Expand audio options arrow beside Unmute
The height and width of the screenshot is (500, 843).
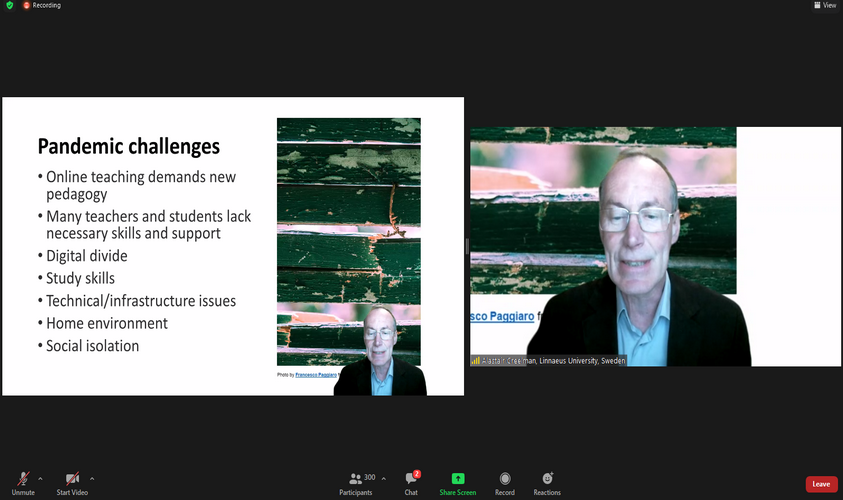(x=40, y=478)
